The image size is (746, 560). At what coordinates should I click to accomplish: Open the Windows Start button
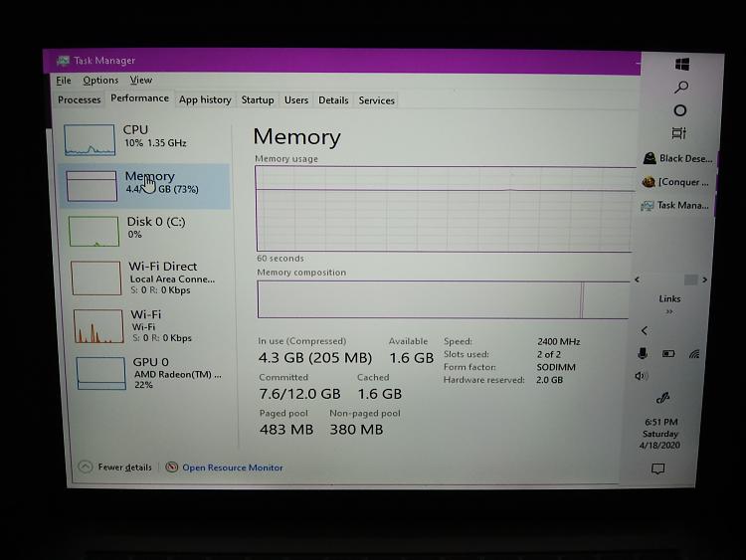pos(682,65)
